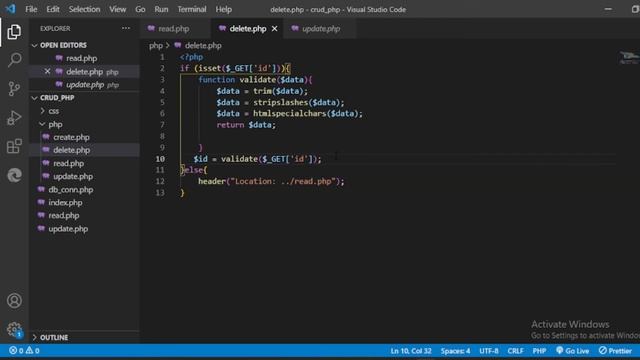Open update.php inside php folder

pos(73,176)
